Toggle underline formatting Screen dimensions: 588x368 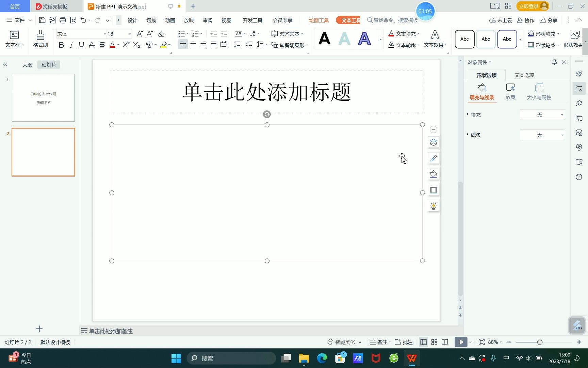pos(81,45)
